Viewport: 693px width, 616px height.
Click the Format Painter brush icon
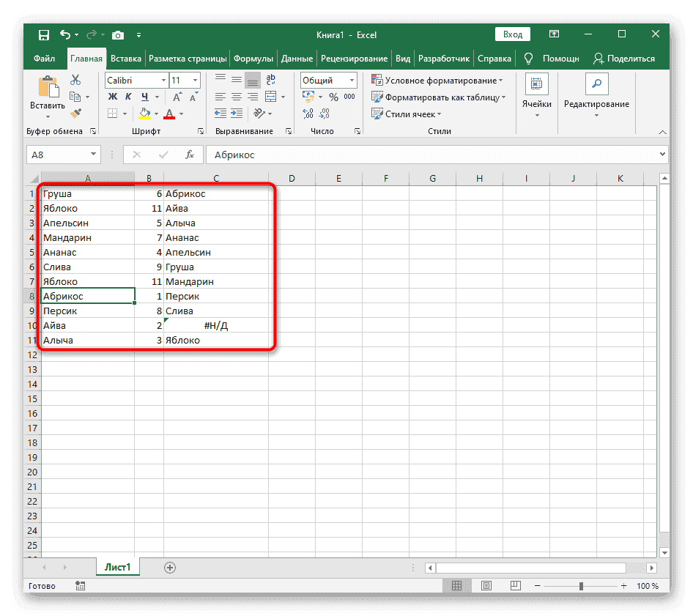[75, 113]
